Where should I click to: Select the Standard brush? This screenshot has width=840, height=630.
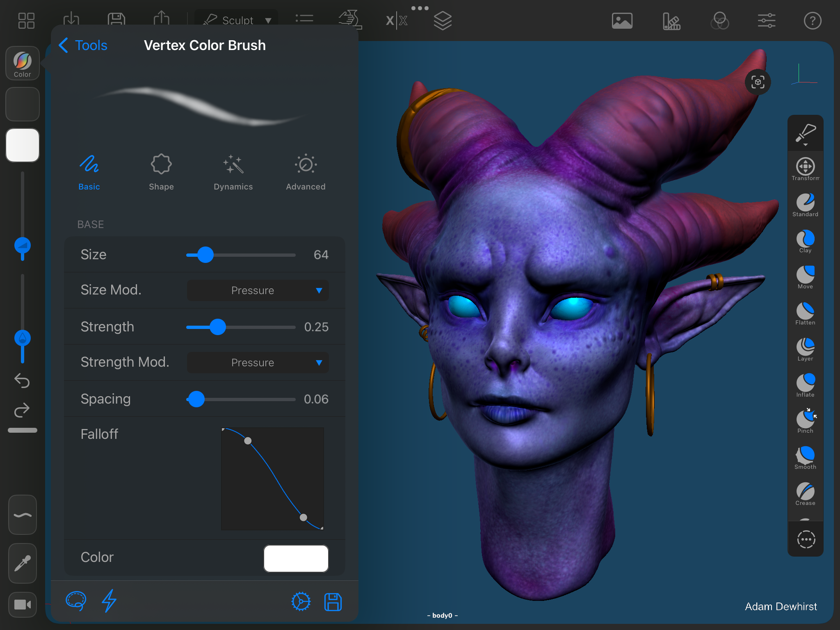(x=806, y=205)
